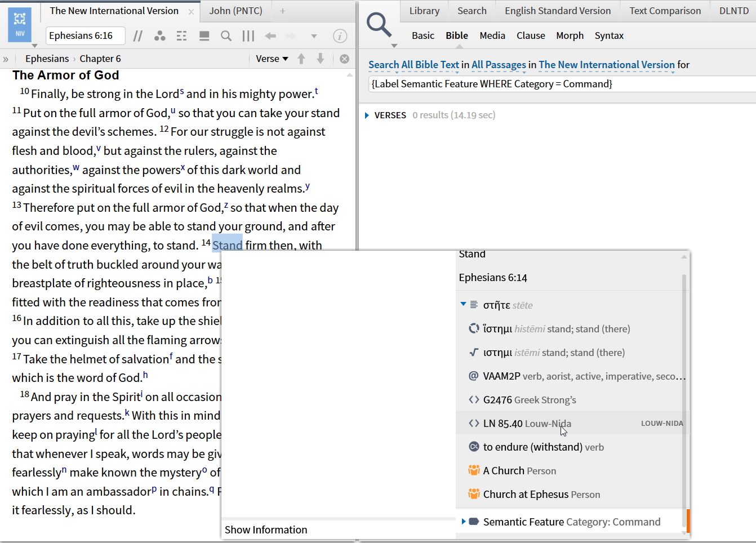Open the Verse navigation dropdown
The width and height of the screenshot is (756, 543).
click(272, 59)
